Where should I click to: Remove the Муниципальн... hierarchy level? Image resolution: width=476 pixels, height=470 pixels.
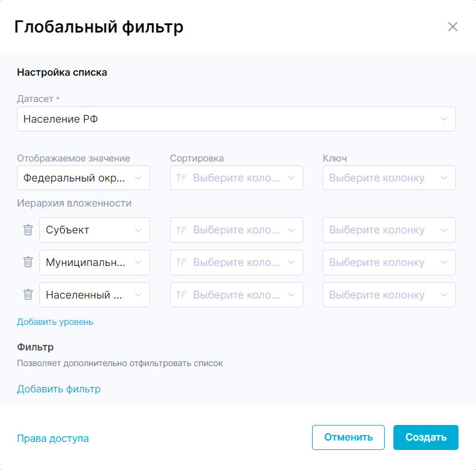pos(28,262)
